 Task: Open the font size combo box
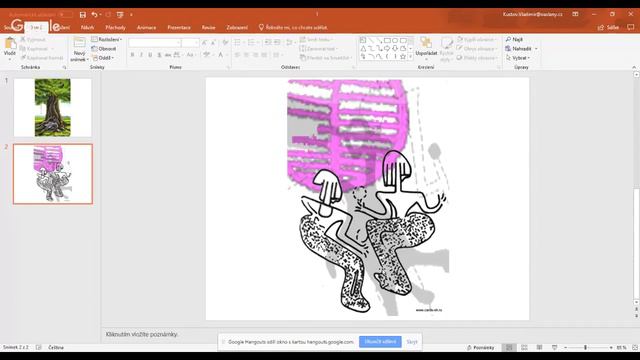click(190, 43)
